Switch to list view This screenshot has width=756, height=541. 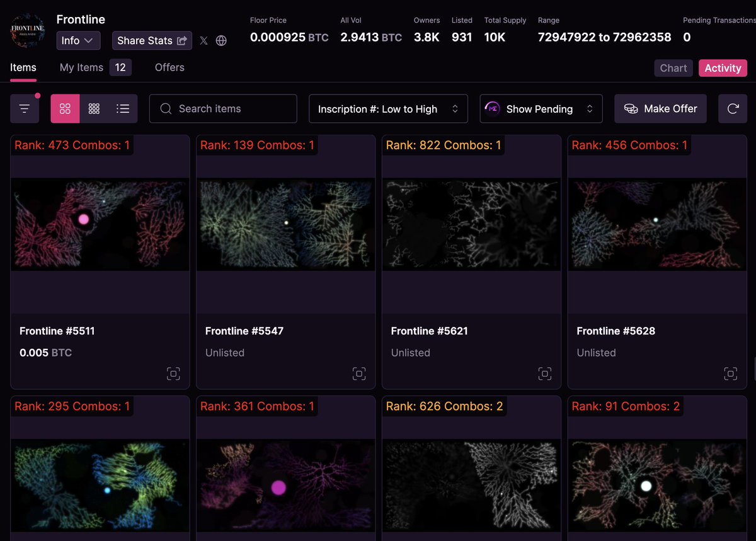[x=123, y=109]
